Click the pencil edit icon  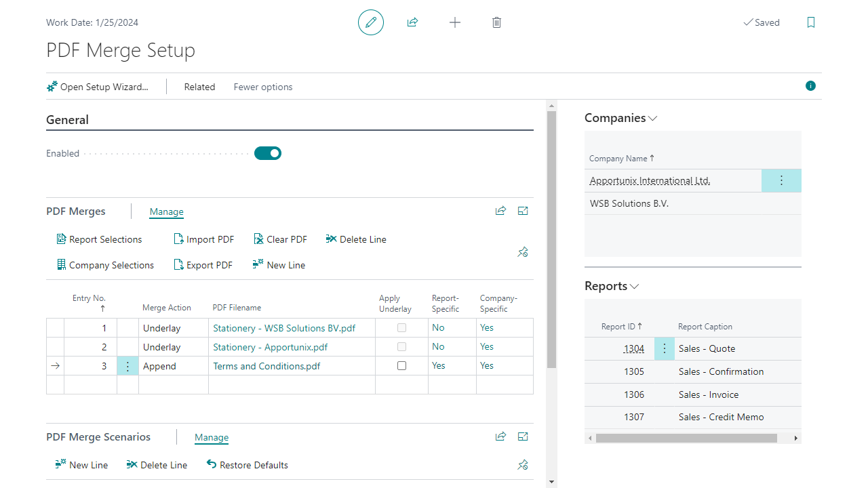[x=371, y=22]
